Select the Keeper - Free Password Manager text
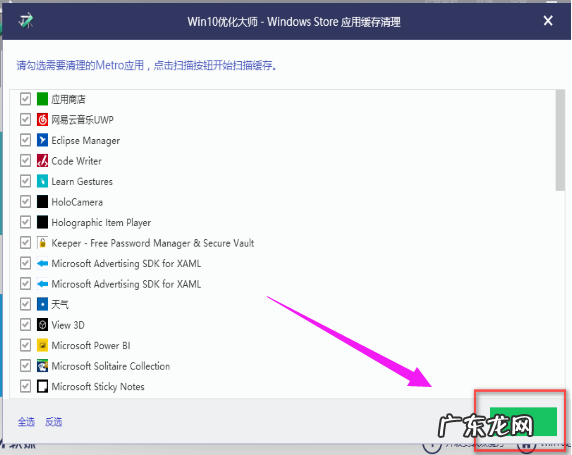Viewport: 572px width, 455px height. [x=152, y=243]
